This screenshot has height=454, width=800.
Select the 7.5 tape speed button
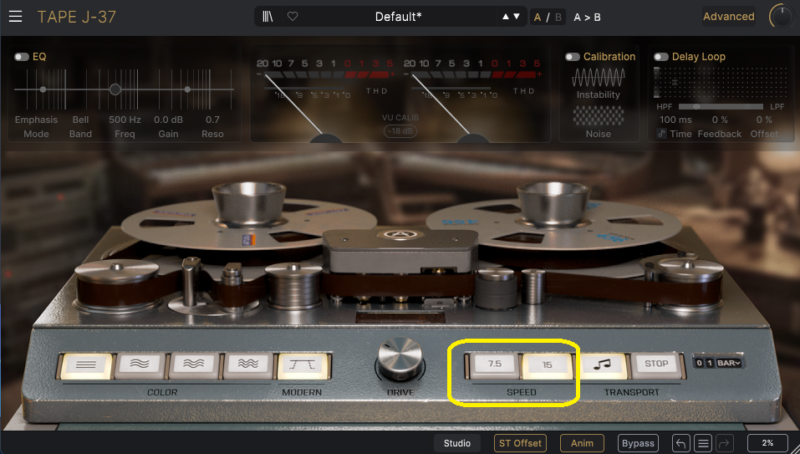pyautogui.click(x=494, y=366)
